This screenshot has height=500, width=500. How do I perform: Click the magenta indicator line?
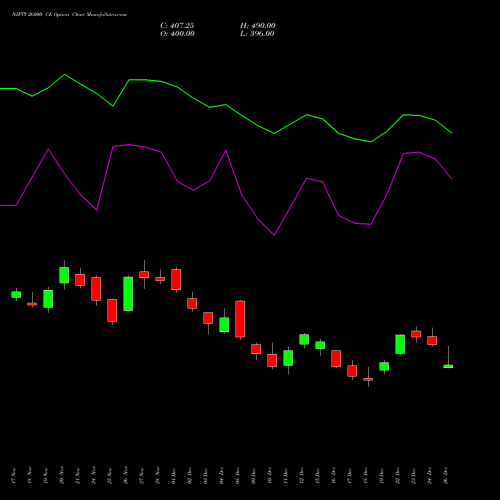[225, 151]
